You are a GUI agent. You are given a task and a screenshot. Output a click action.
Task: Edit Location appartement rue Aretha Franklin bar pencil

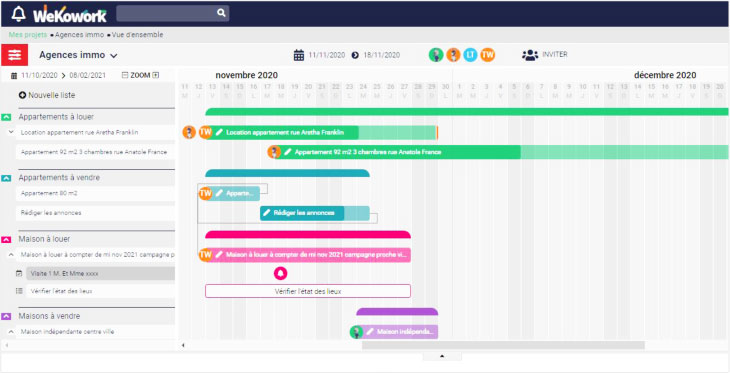pyautogui.click(x=219, y=132)
